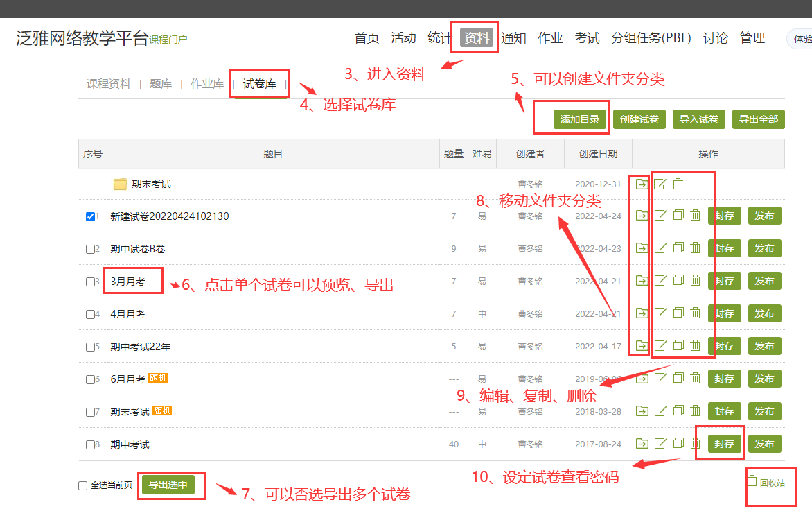Image resolution: width=812 pixels, height=518 pixels.
Task: Move 新建试卷20220424102130 to a folder
Action: 642,215
